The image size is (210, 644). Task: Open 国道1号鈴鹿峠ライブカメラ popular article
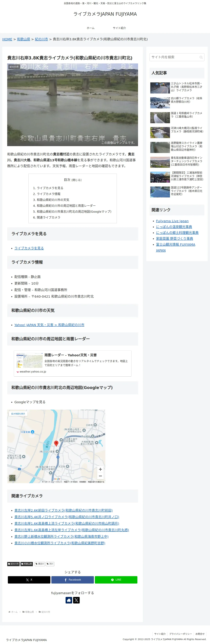tap(177, 118)
